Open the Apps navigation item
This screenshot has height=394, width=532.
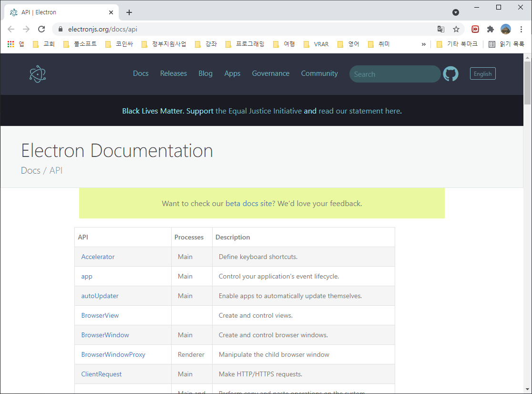[232, 73]
